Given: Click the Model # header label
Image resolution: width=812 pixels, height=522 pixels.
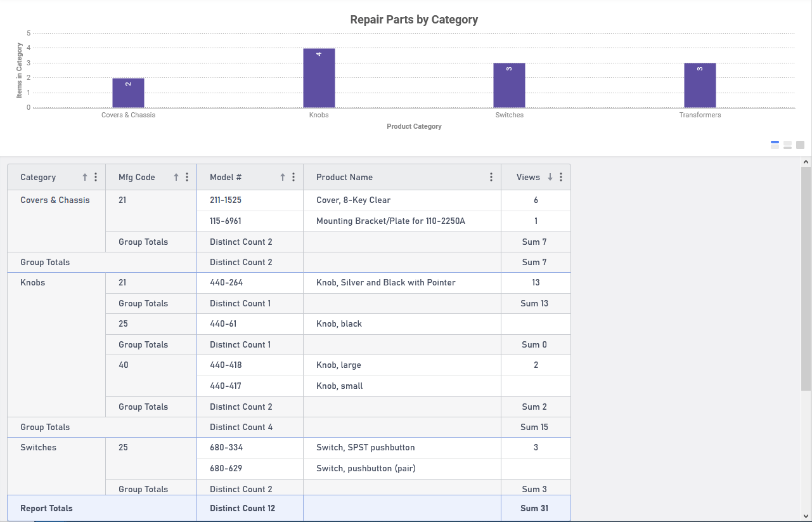Looking at the screenshot, I should (226, 177).
